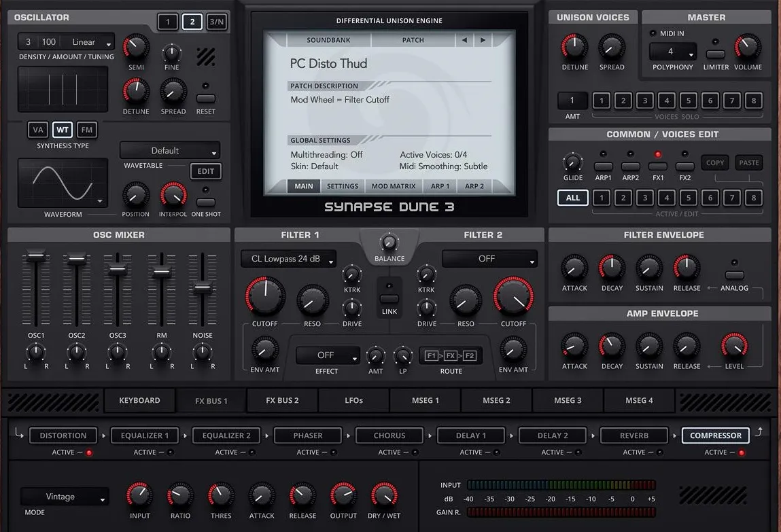Click the Amp Envelope LEVEL knob
This screenshot has width=781, height=532.
tap(734, 346)
